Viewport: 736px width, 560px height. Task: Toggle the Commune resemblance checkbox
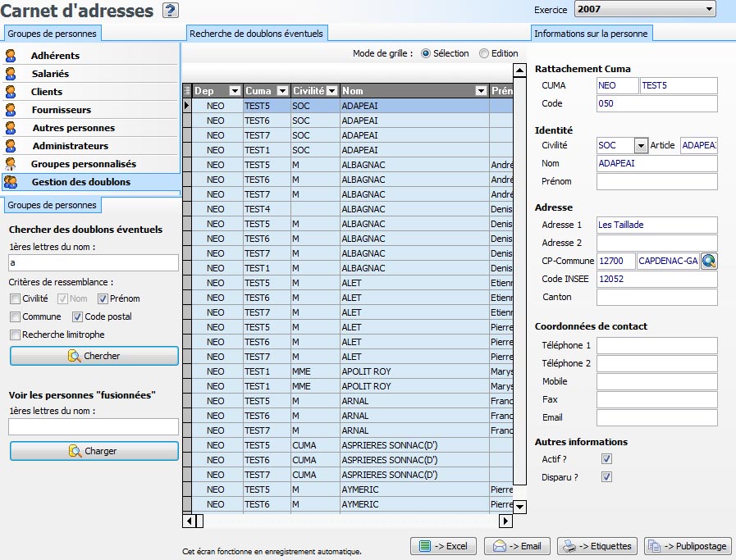(15, 316)
